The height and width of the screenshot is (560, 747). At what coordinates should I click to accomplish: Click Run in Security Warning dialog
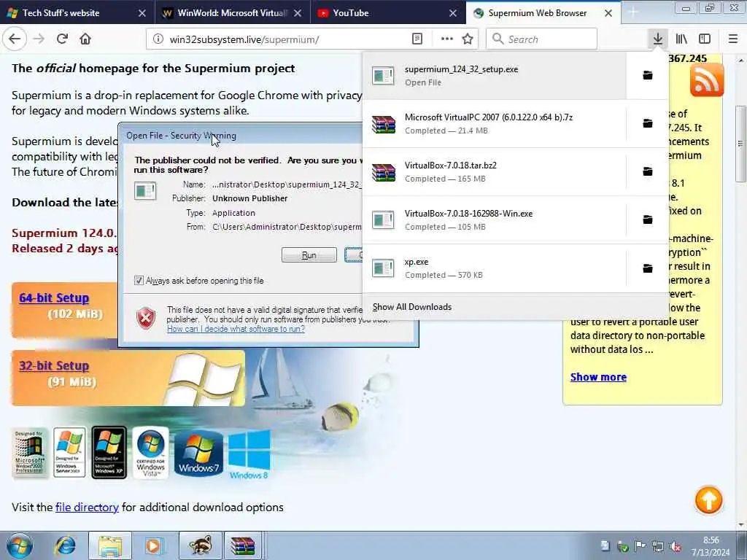click(309, 254)
